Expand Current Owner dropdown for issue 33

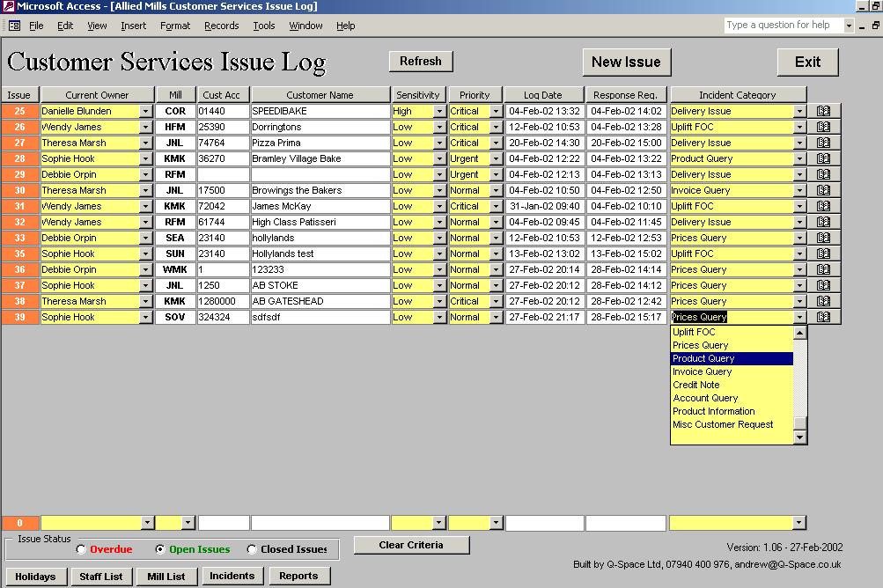coord(146,238)
